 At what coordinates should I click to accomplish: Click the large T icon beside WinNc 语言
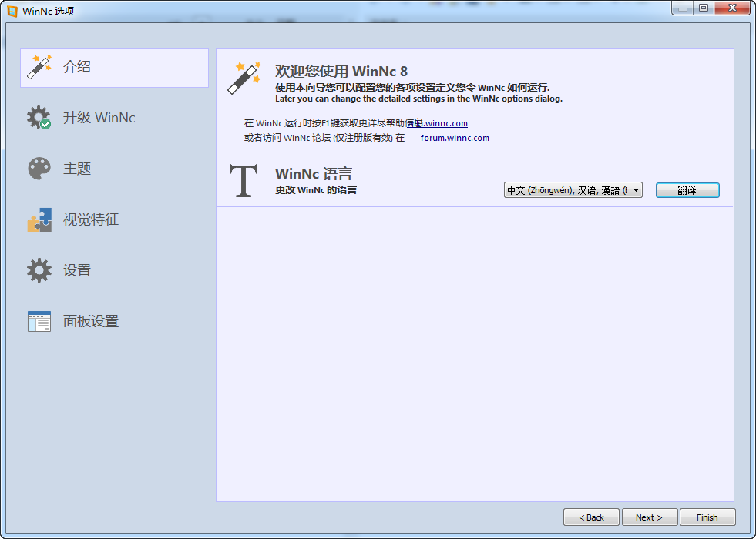(244, 181)
